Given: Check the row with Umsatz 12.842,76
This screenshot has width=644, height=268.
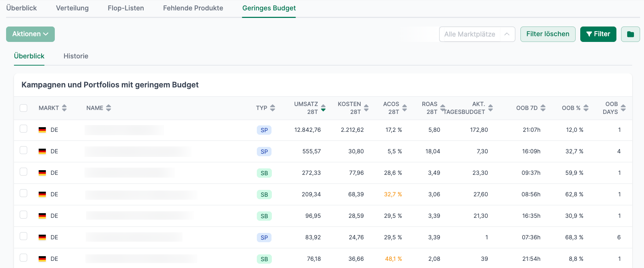Looking at the screenshot, I should point(24,129).
